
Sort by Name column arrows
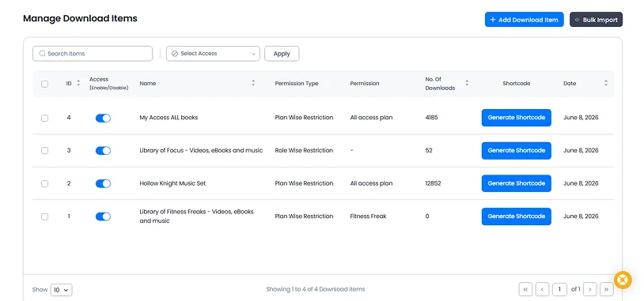[x=253, y=83]
